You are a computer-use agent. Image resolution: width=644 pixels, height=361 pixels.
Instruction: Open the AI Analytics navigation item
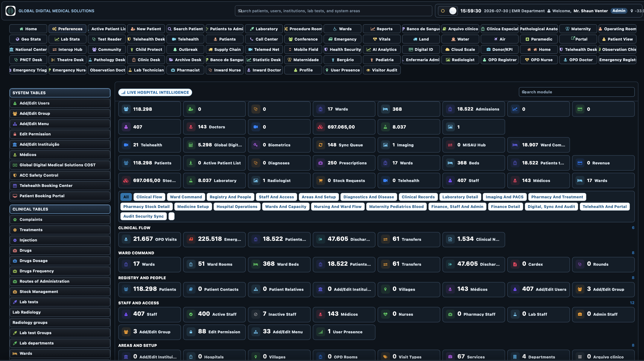click(381, 50)
